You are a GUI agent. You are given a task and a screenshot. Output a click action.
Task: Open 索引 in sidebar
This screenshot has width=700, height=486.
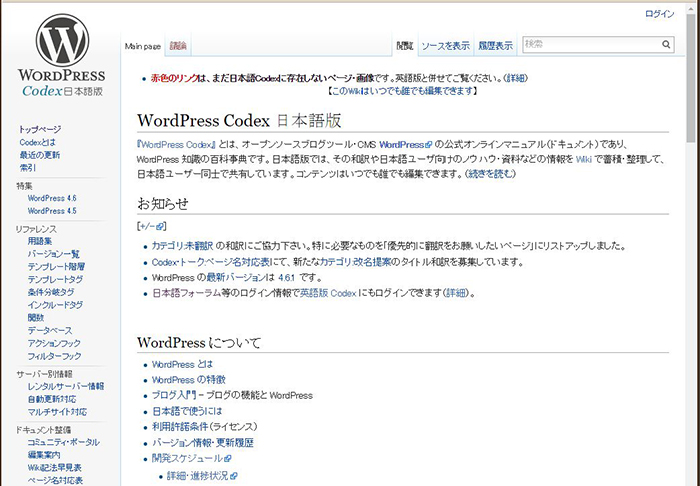pyautogui.click(x=27, y=168)
